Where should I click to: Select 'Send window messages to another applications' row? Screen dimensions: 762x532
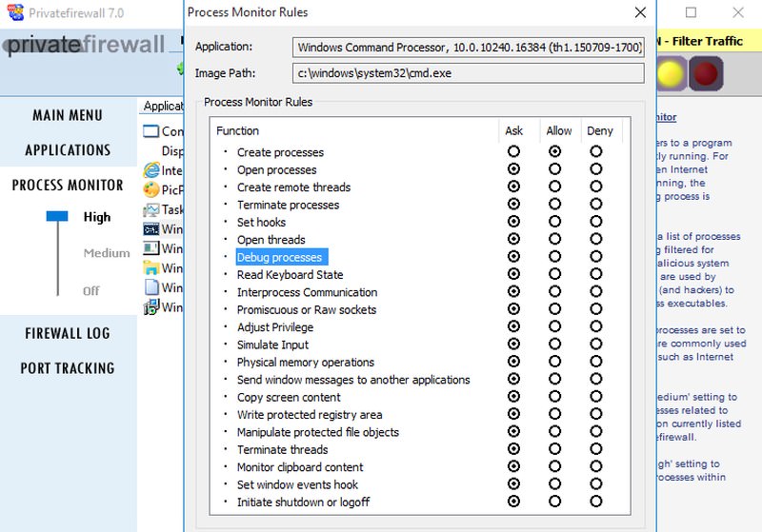point(353,380)
